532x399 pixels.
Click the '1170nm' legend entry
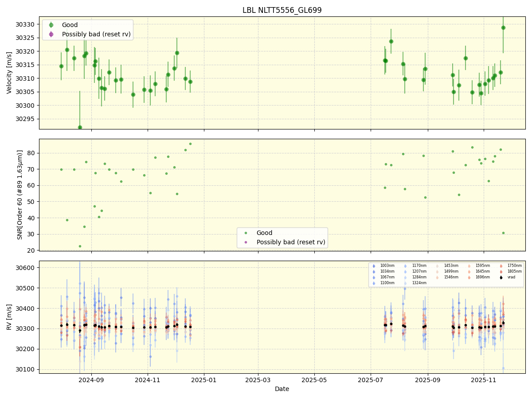(x=415, y=266)
